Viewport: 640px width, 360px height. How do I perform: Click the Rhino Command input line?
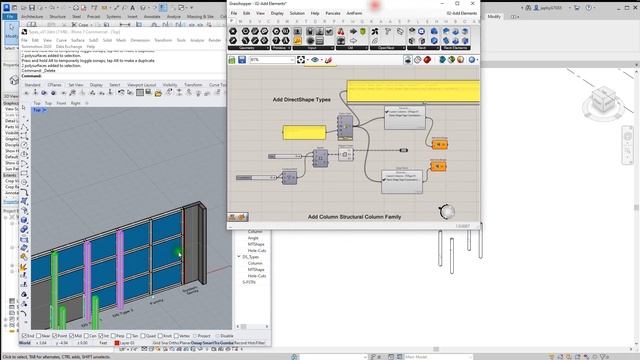[x=122, y=76]
